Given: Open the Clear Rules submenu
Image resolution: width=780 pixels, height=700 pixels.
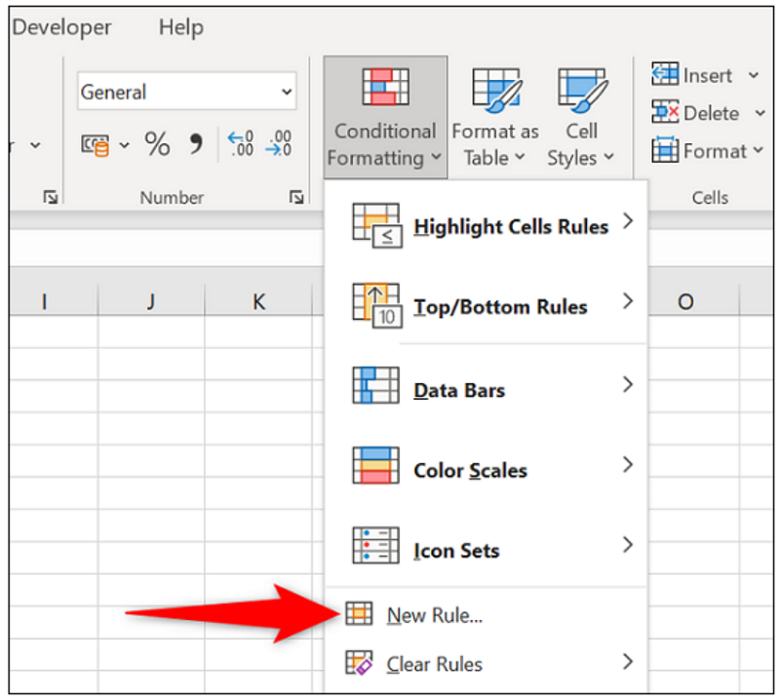Looking at the screenshot, I should (x=486, y=664).
